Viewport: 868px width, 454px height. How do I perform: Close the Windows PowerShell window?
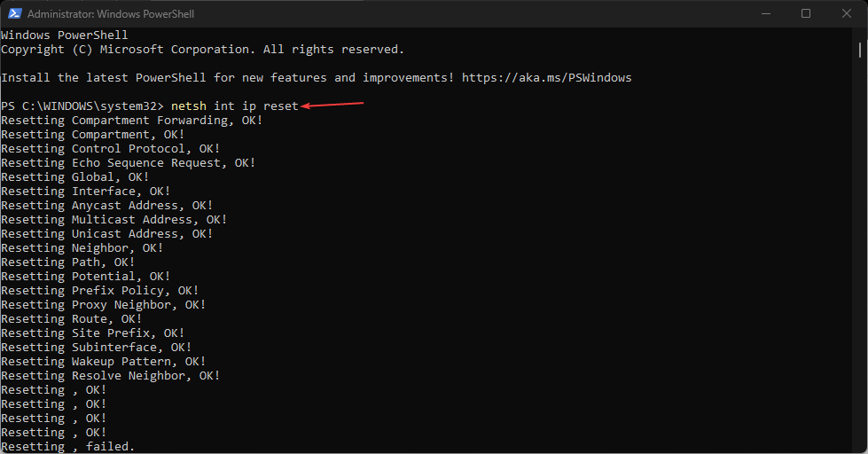[x=846, y=14]
